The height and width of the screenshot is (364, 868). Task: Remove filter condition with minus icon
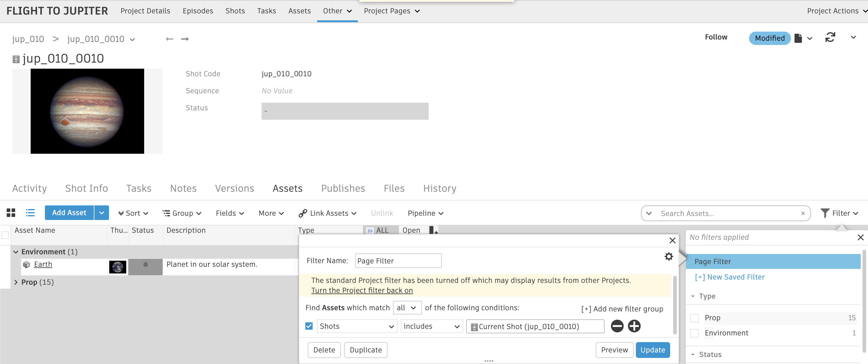(x=617, y=326)
